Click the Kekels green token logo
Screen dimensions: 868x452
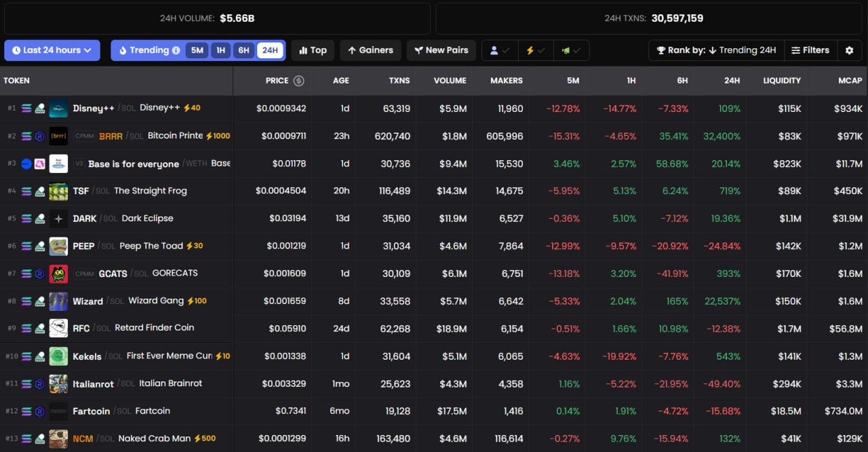(58, 356)
